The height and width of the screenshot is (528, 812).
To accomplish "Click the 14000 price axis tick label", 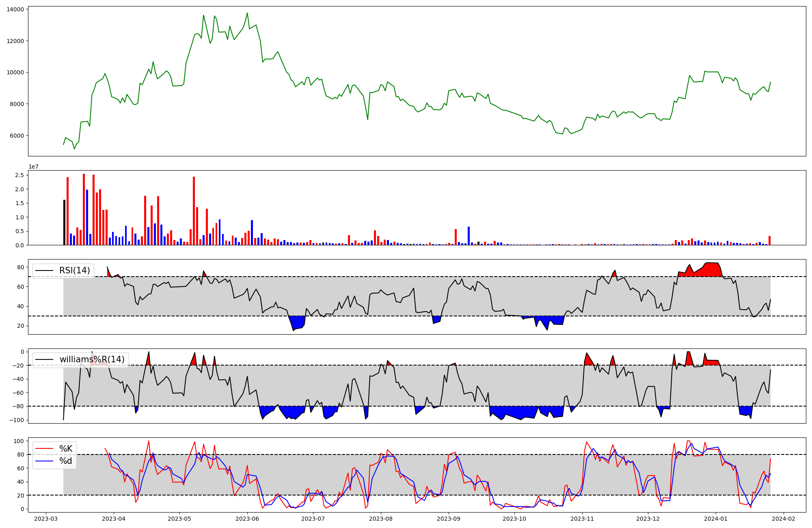I will [15, 9].
